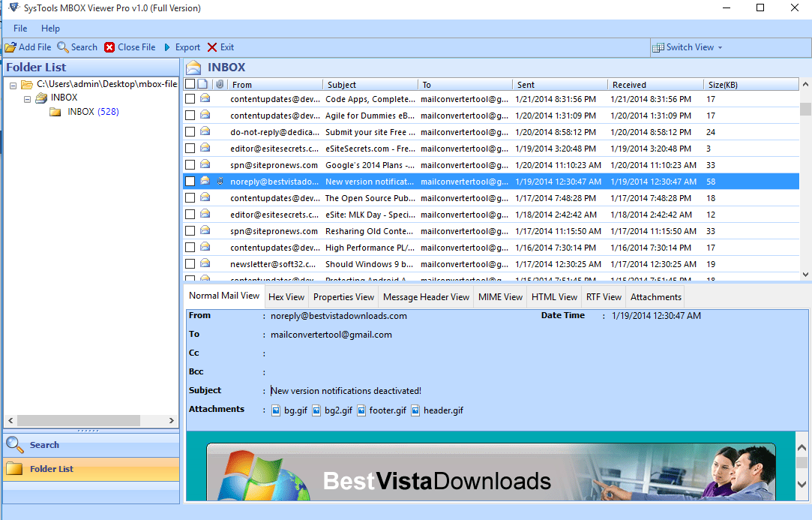
Task: Open the Switch View dropdown
Action: (x=688, y=47)
